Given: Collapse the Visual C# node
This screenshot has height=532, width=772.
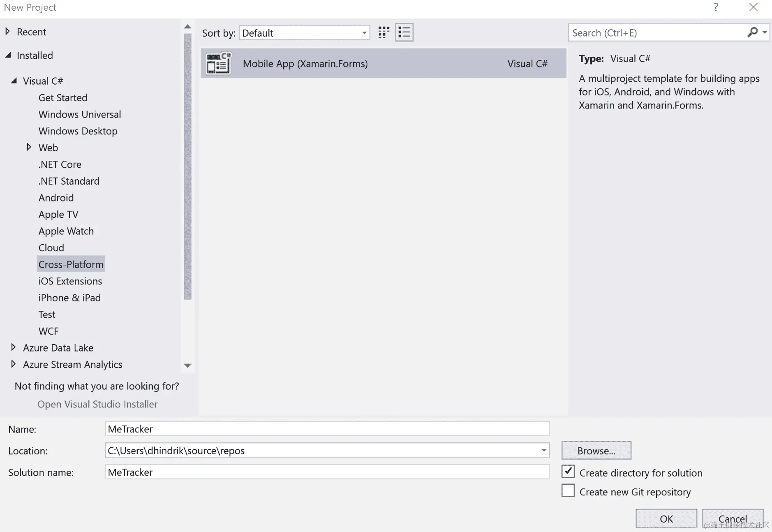Looking at the screenshot, I should (14, 81).
